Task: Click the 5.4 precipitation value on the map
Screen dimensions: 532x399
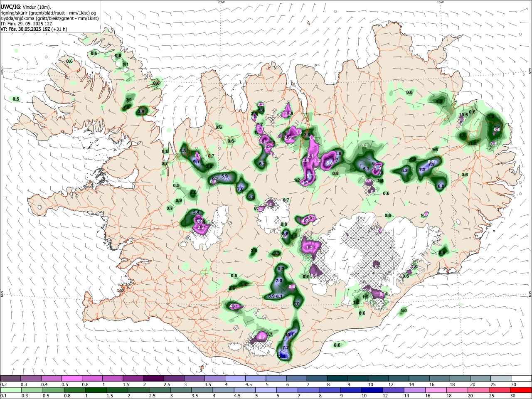Action: click(x=197, y=212)
